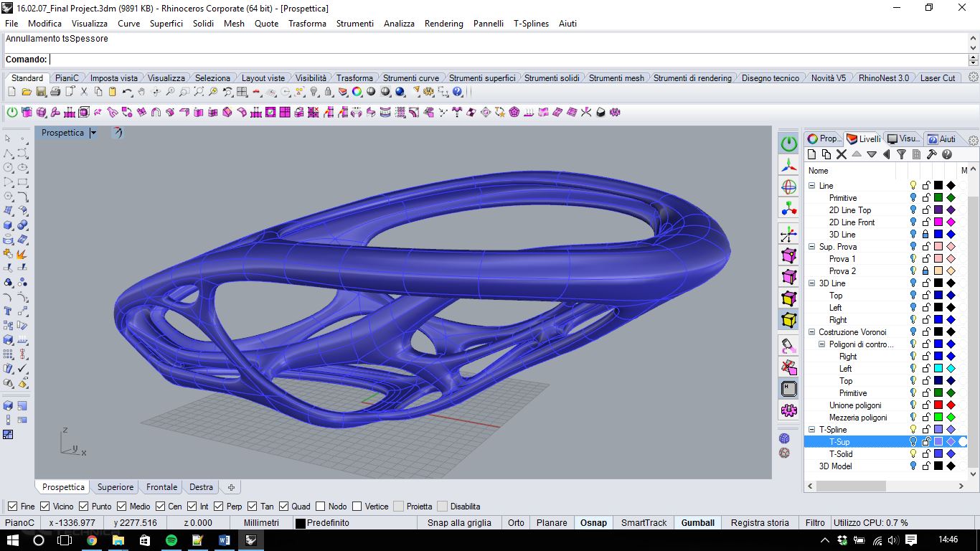The height and width of the screenshot is (551, 980).
Task: Toggle Snap alla griglia in status bar
Action: (x=459, y=523)
